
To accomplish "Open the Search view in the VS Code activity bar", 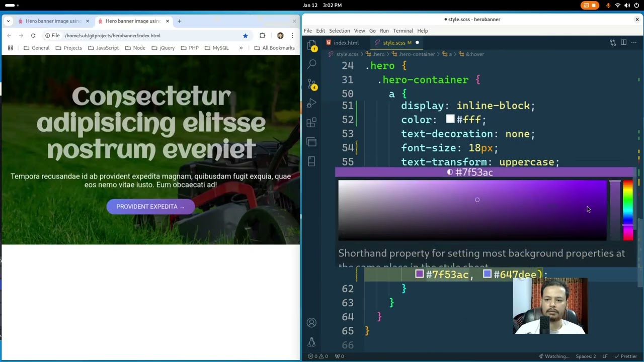I will pyautogui.click(x=312, y=64).
